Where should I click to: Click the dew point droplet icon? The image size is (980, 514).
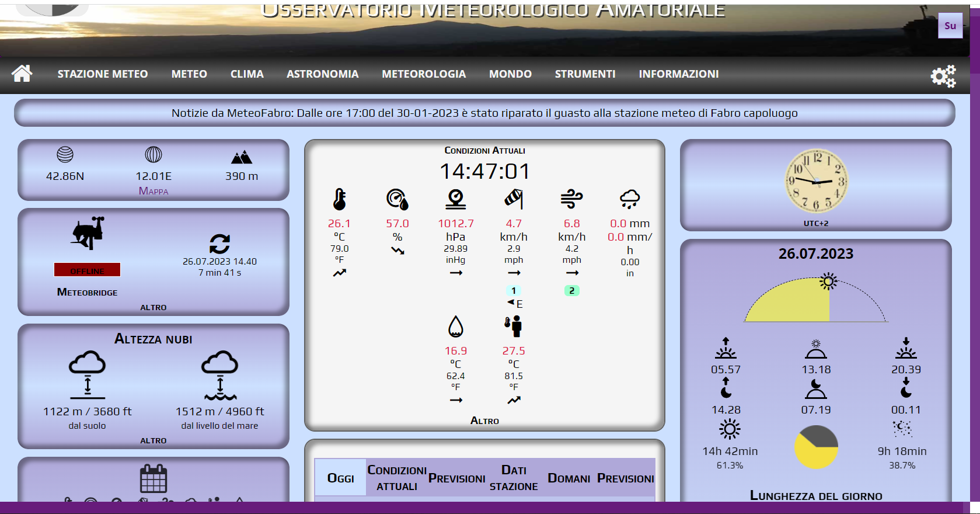pos(455,327)
